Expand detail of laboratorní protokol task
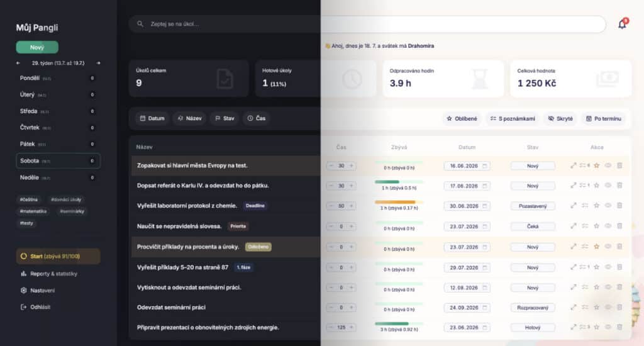The image size is (644, 346). pos(574,206)
